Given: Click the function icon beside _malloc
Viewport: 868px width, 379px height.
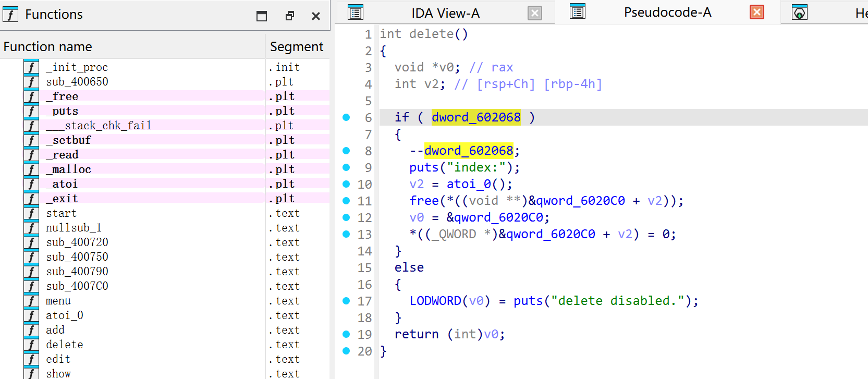Looking at the screenshot, I should point(31,169).
